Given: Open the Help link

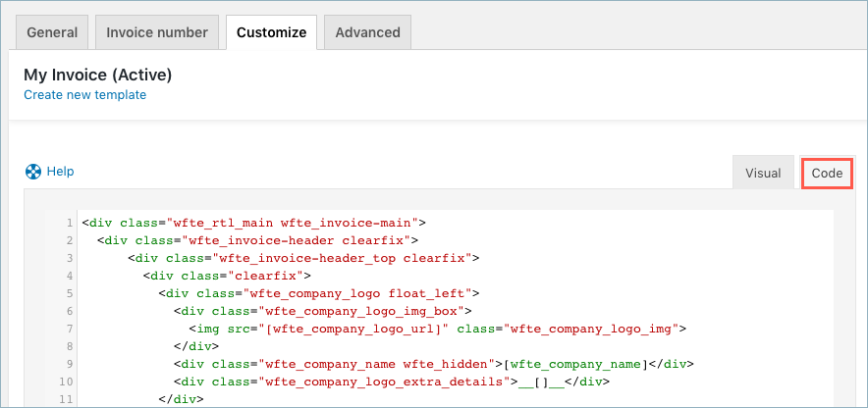Looking at the screenshot, I should click(x=60, y=172).
